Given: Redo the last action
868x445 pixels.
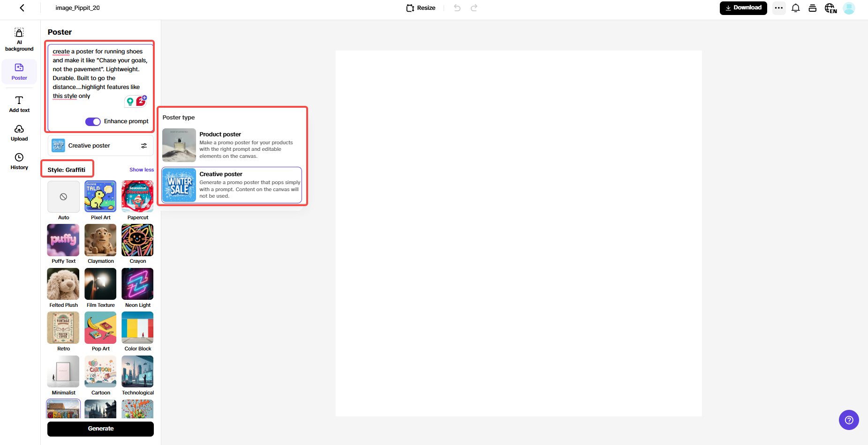Looking at the screenshot, I should tap(474, 8).
